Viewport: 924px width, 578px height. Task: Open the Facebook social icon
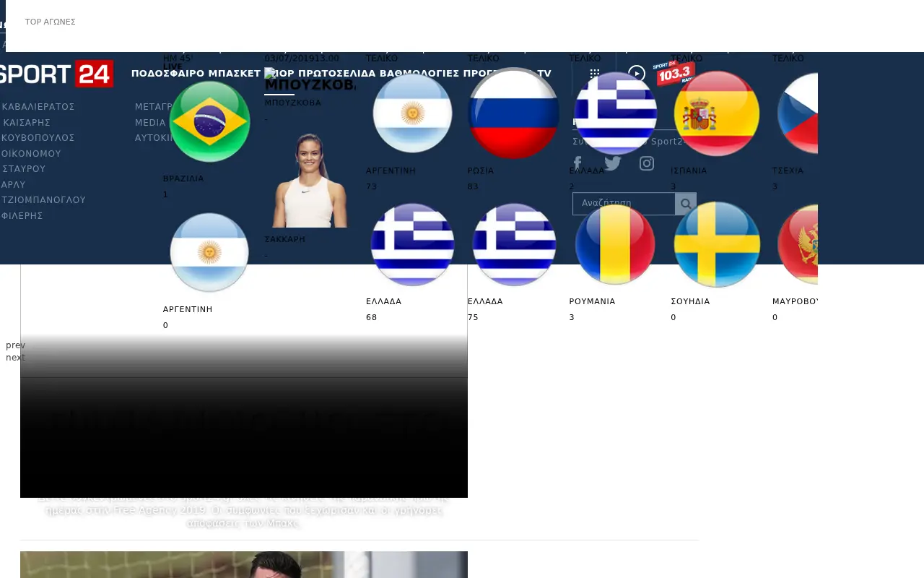[x=577, y=163]
